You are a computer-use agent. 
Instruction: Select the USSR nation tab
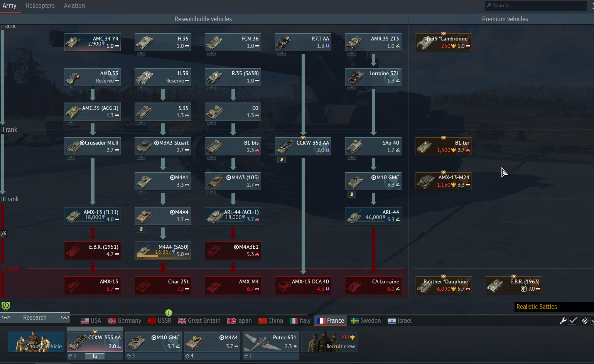coord(159,321)
